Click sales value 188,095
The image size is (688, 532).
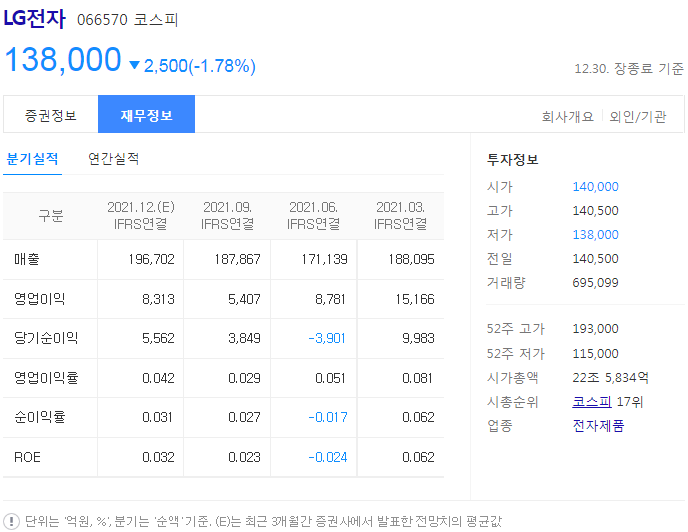[x=411, y=259]
